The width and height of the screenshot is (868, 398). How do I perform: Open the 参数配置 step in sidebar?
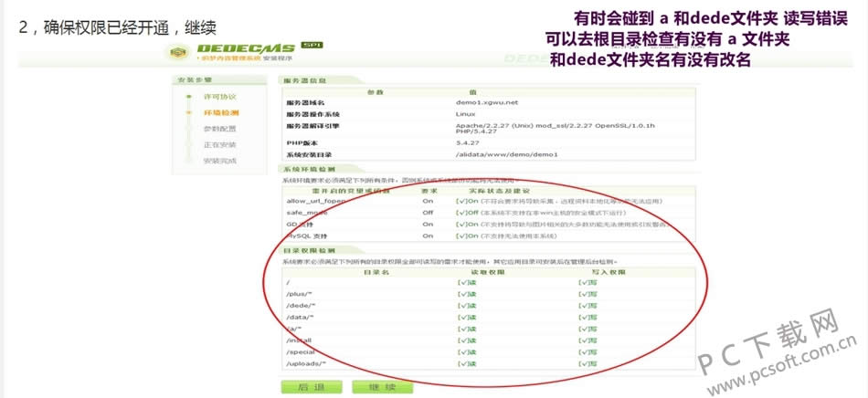click(x=219, y=129)
